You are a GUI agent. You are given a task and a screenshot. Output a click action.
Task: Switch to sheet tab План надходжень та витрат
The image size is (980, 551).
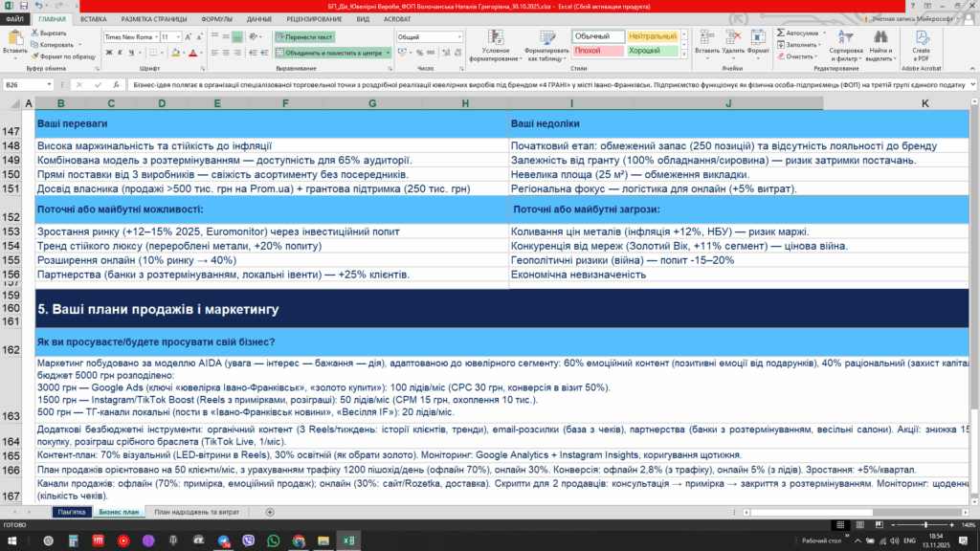point(198,513)
